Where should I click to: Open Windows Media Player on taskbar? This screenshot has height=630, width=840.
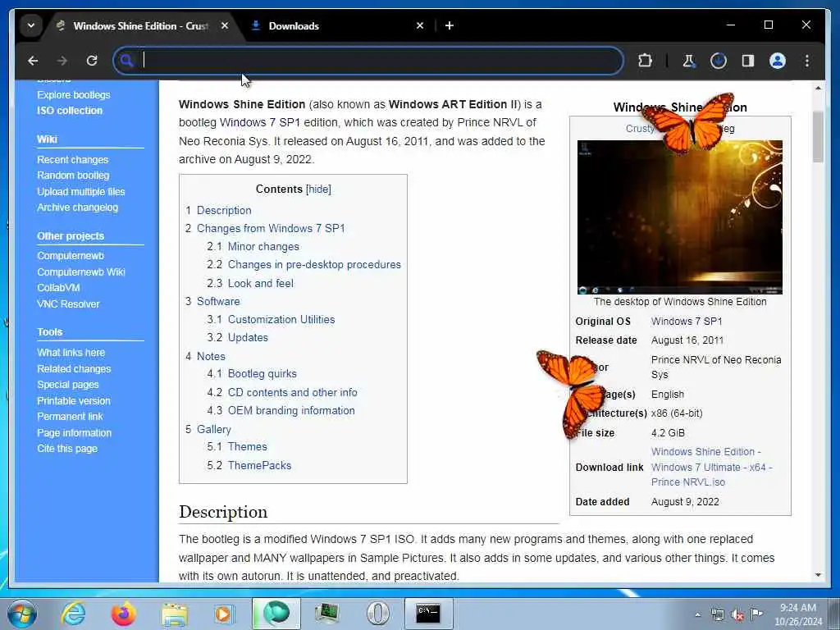point(224,614)
